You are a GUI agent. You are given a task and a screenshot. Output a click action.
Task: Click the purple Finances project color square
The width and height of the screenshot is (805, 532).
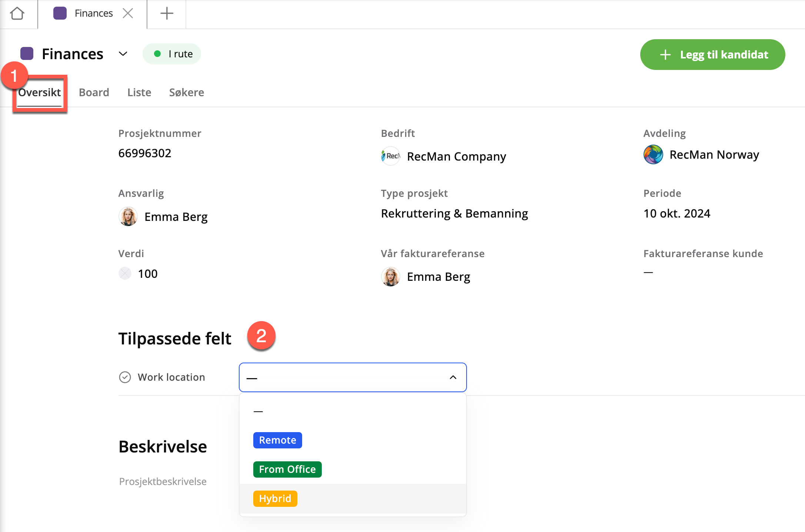click(27, 54)
